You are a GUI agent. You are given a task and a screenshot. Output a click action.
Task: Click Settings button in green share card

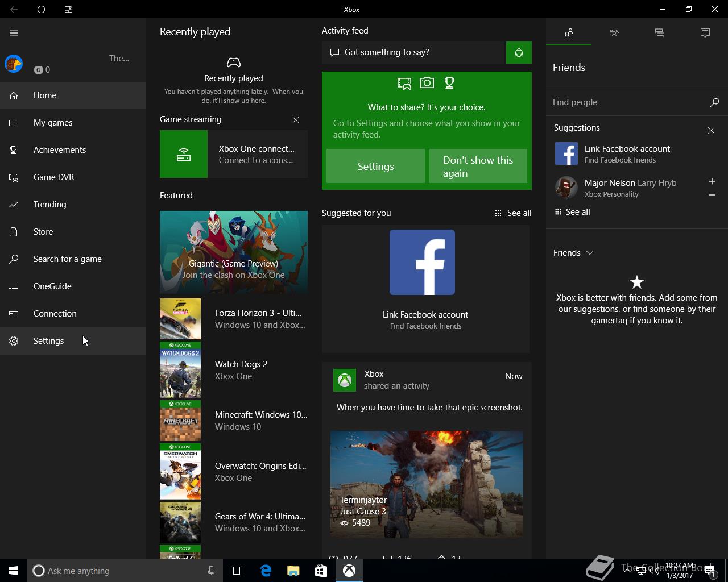pyautogui.click(x=375, y=166)
